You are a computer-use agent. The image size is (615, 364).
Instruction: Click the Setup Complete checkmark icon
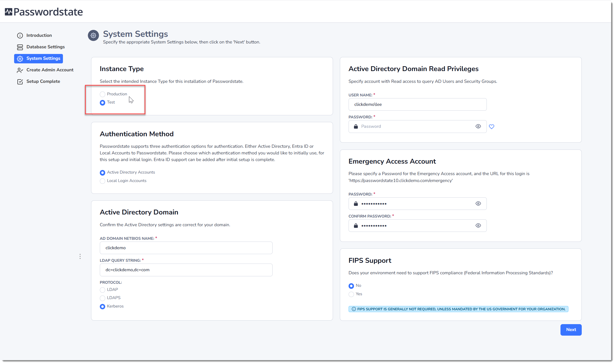click(20, 82)
